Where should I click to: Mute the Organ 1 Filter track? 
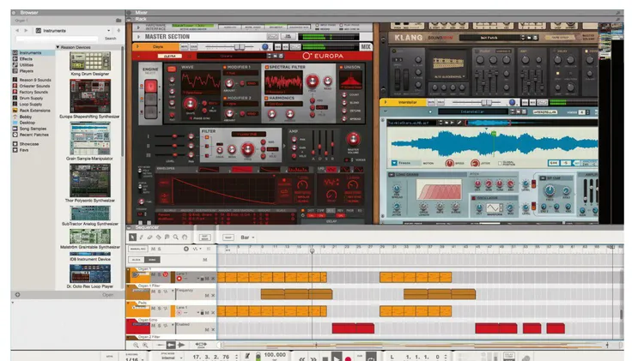click(153, 292)
